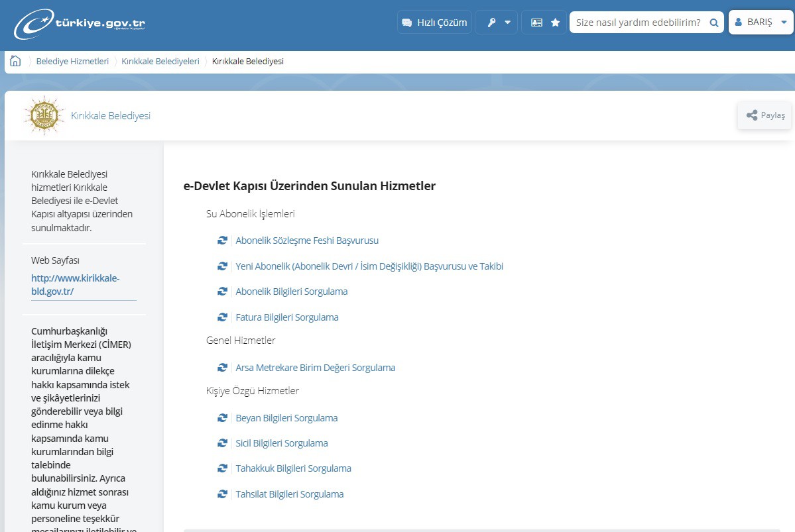Open Arsa Metrekare Birim Değeri Sorgulama
Screen dimensions: 795x532
pos(316,368)
